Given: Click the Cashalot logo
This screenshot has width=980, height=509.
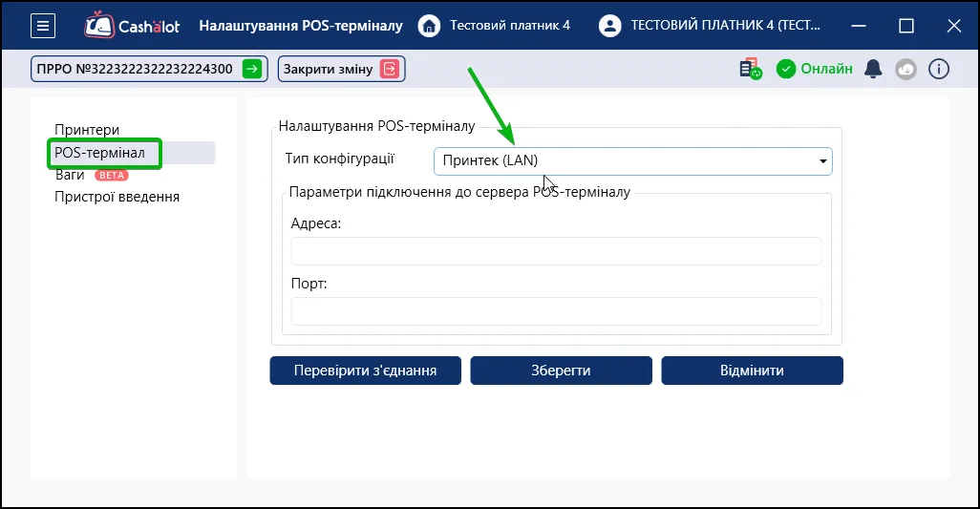Looking at the screenshot, I should coord(132,26).
